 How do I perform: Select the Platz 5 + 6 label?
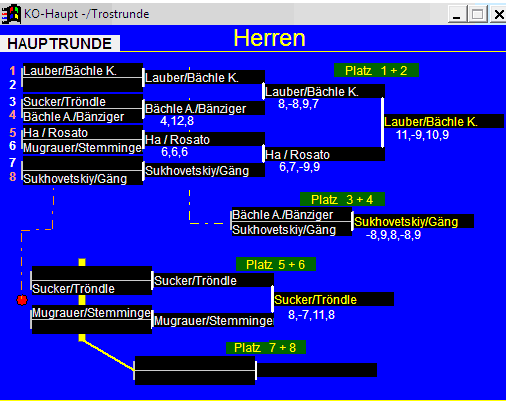276,264
